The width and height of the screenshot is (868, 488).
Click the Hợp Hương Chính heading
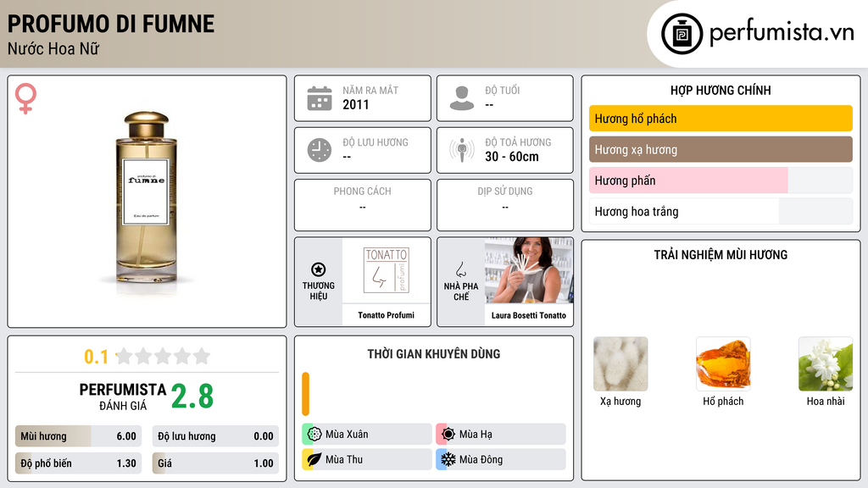coord(721,90)
